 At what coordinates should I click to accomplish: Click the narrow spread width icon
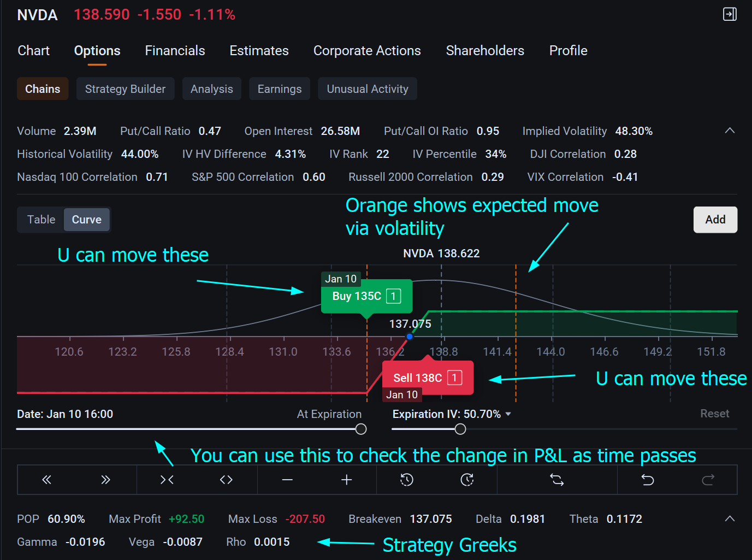167,480
